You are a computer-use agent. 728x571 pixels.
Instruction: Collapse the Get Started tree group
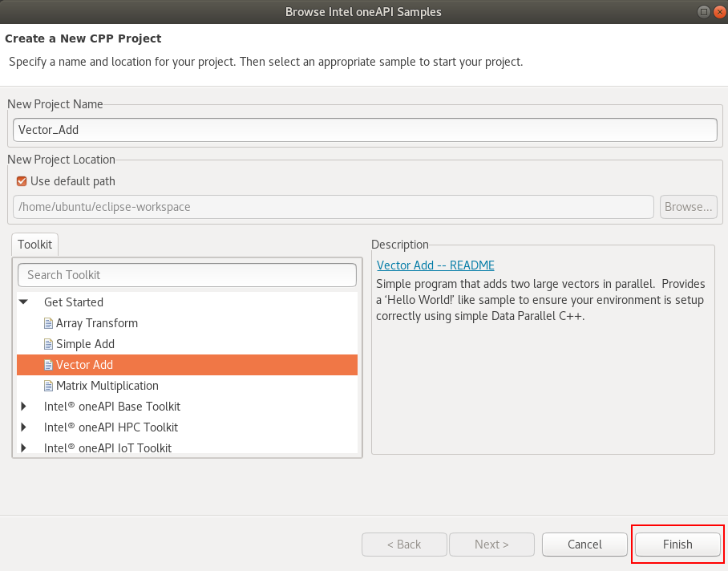tap(24, 302)
